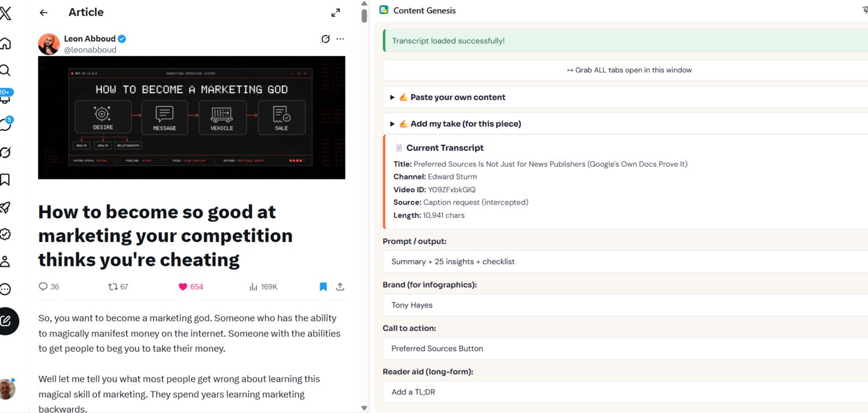Open the three-dot more menu on post

(340, 39)
